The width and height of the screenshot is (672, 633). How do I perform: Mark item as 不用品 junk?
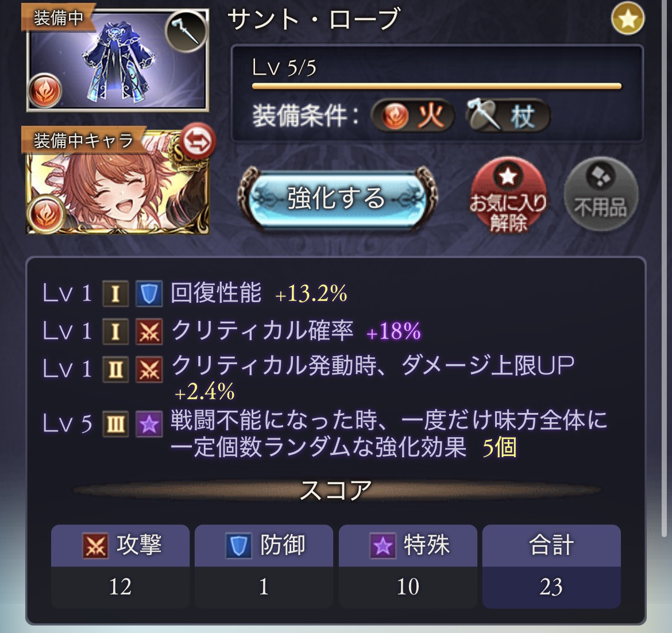click(x=600, y=194)
